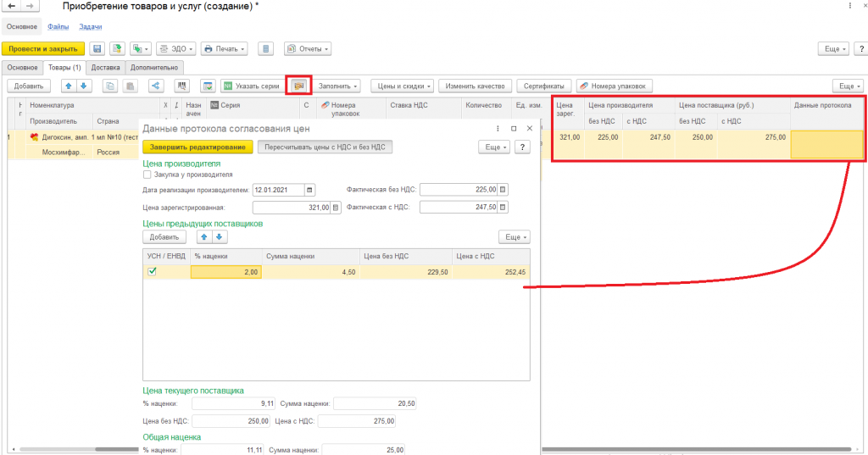This screenshot has width=868, height=455.
Task: Click the barcode scan icon in Товары toolbar
Action: [x=181, y=86]
